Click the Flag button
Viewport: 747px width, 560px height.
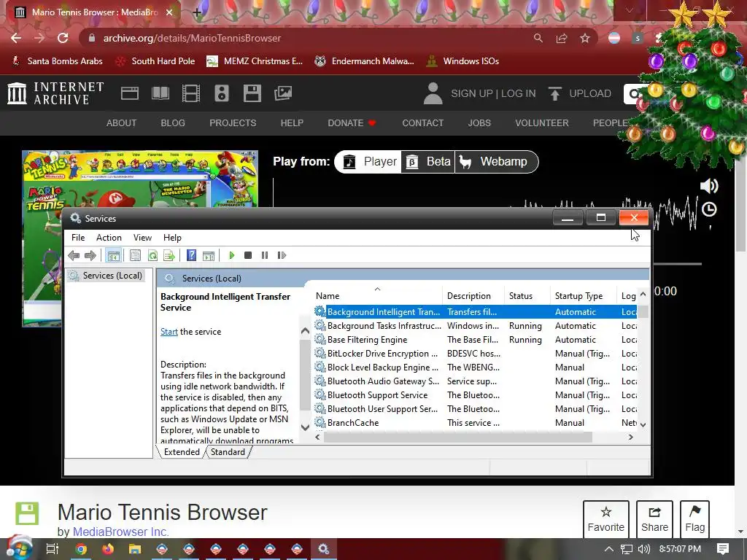click(x=694, y=519)
